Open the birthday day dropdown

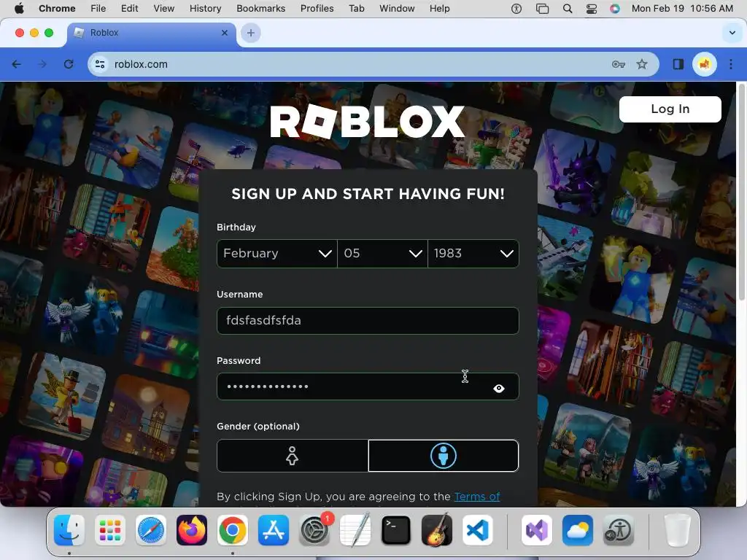(x=382, y=253)
